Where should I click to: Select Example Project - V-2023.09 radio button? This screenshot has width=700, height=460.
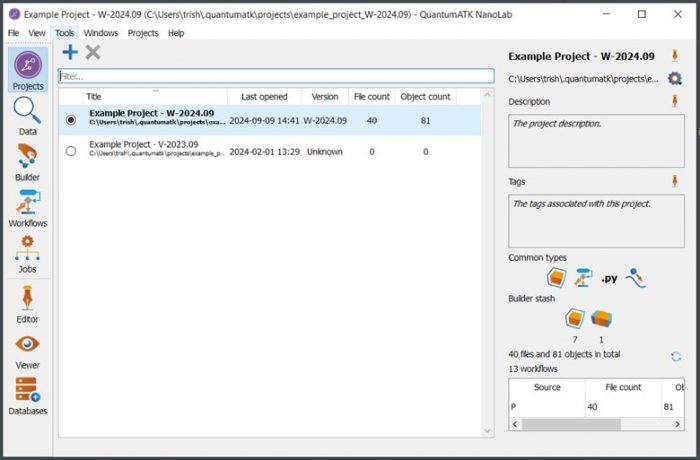coord(71,151)
